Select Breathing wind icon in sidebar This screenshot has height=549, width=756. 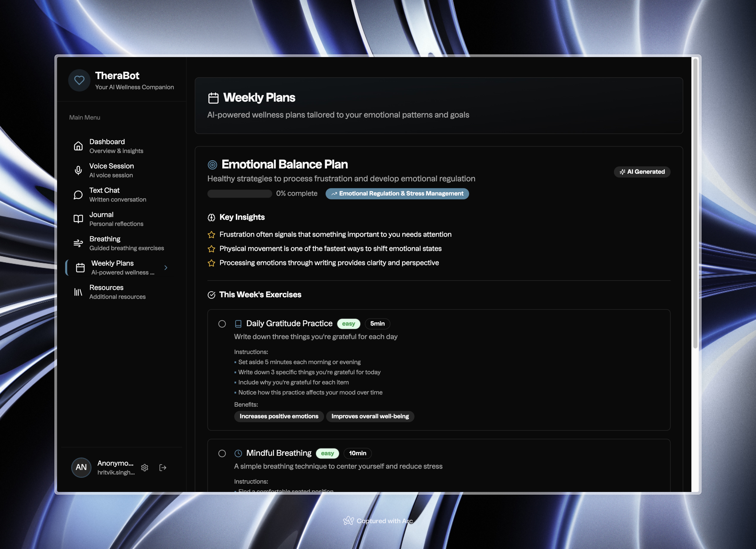point(78,243)
